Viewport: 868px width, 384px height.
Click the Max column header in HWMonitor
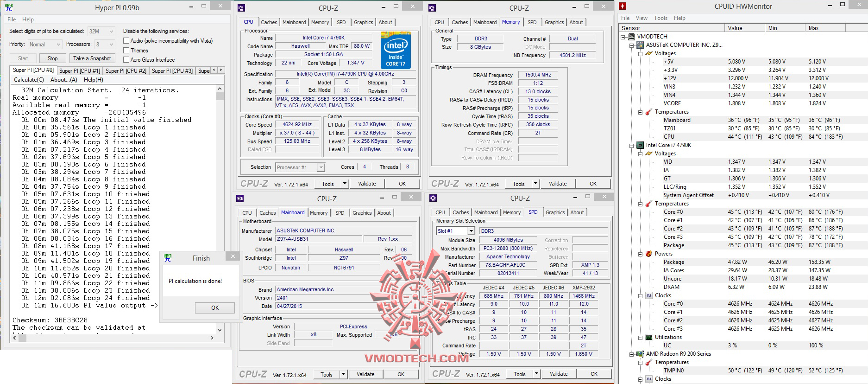point(825,28)
